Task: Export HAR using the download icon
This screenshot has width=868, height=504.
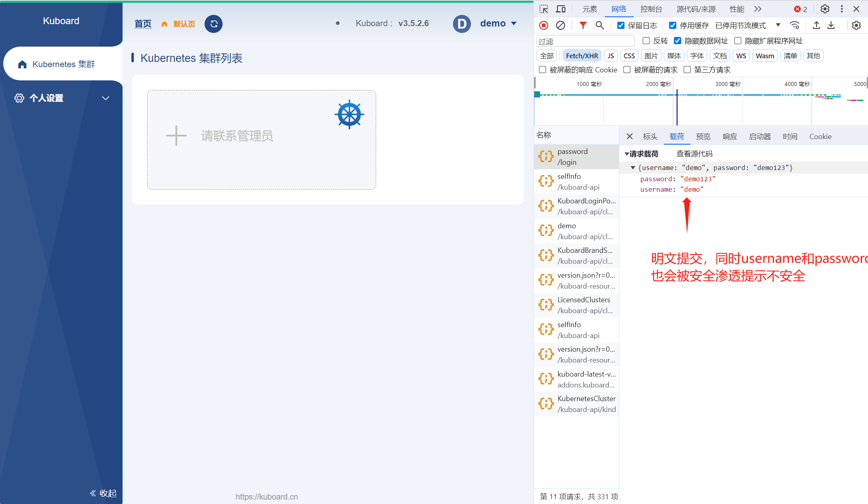Action: 831,25
